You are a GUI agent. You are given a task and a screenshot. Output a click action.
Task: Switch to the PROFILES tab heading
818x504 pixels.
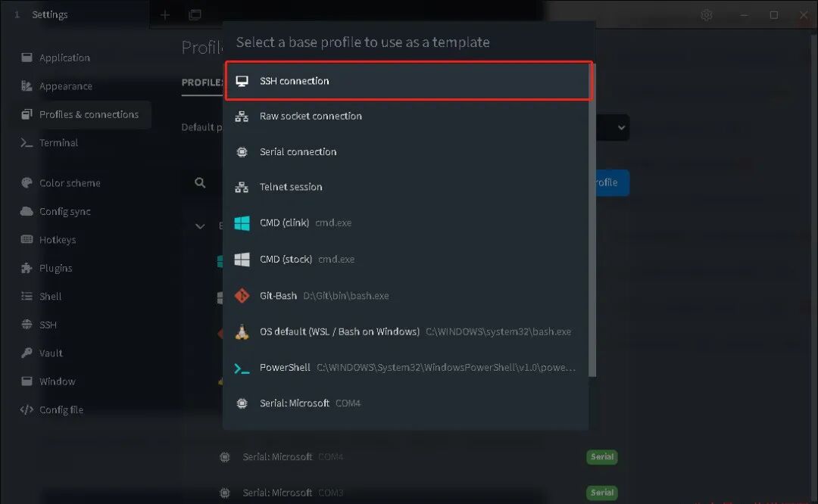coord(202,82)
